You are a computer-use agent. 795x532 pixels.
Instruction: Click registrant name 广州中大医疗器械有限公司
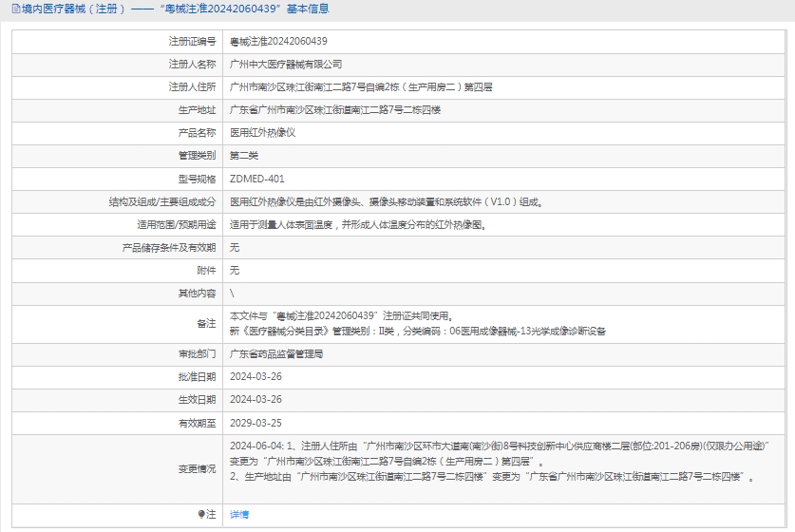tap(286, 64)
